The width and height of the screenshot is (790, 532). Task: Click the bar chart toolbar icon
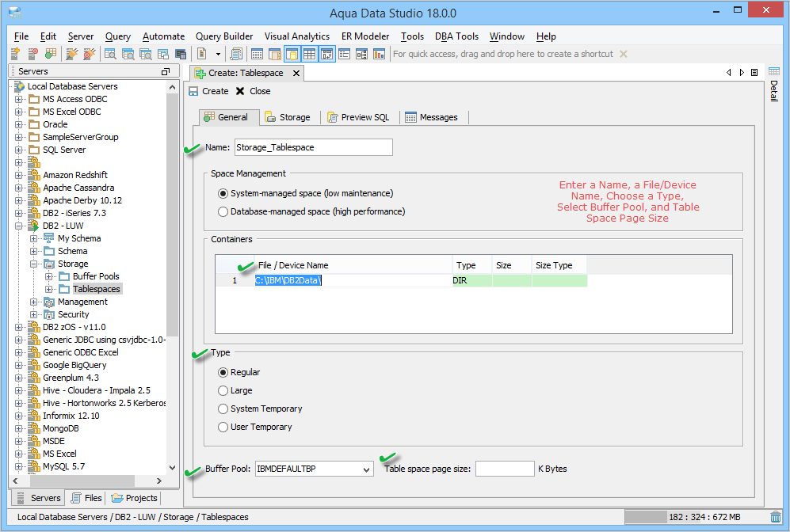(379, 54)
